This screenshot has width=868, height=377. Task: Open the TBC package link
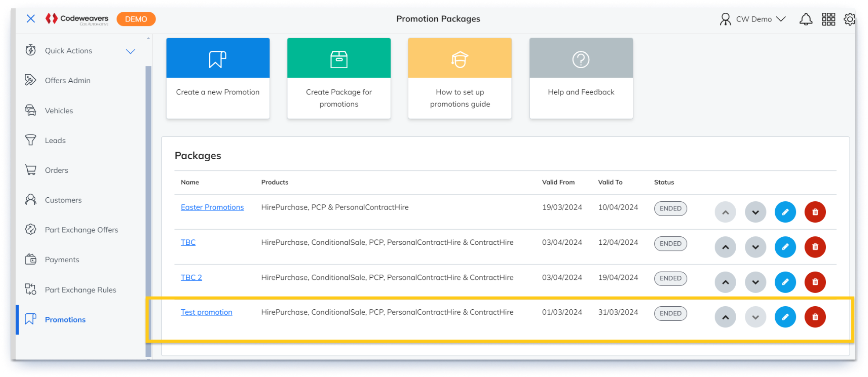188,242
